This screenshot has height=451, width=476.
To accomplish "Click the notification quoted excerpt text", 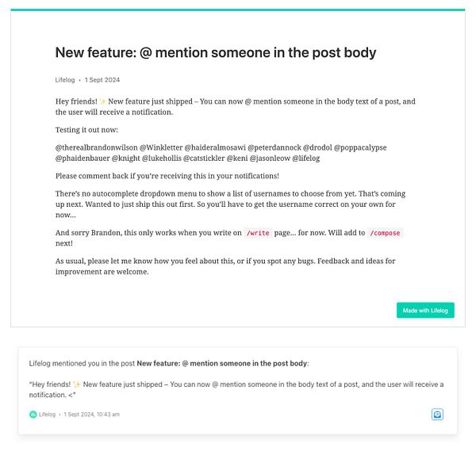I will (x=236, y=389).
